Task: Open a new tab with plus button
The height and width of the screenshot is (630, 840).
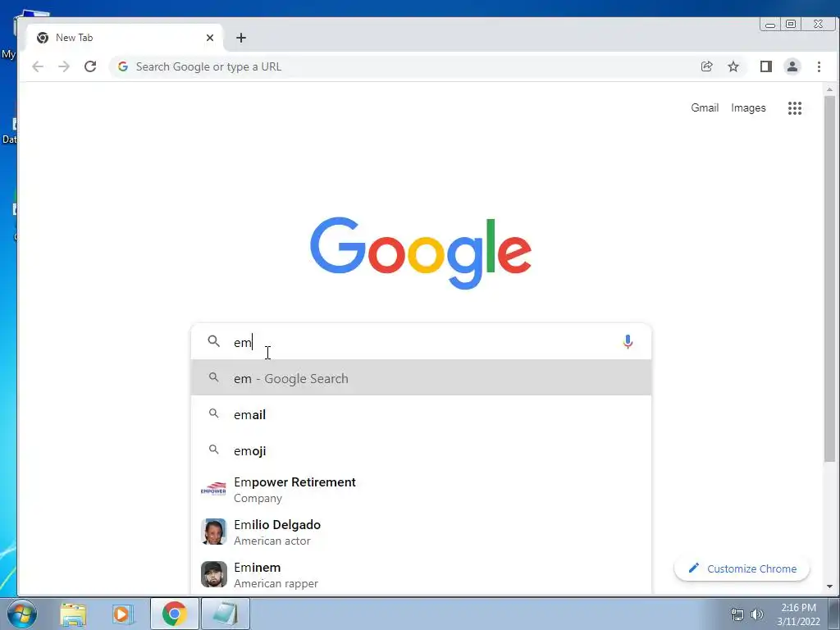Action: 241,38
